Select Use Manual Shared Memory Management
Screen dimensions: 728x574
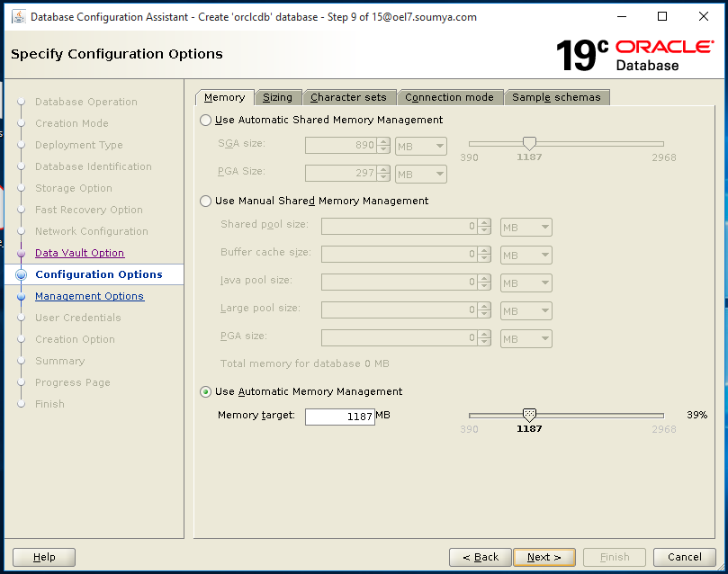pyautogui.click(x=206, y=201)
